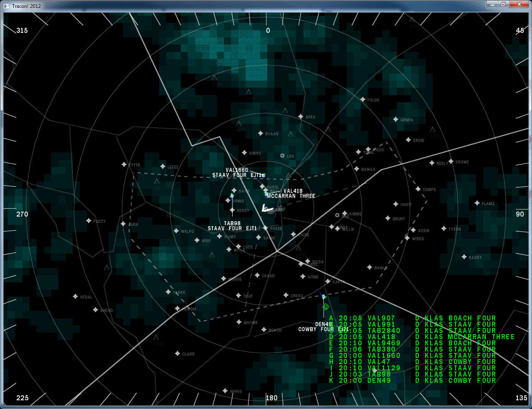Screen dimensions: 532x409
Task: Click the VAL418 aircraft radar target
Action: (266, 194)
